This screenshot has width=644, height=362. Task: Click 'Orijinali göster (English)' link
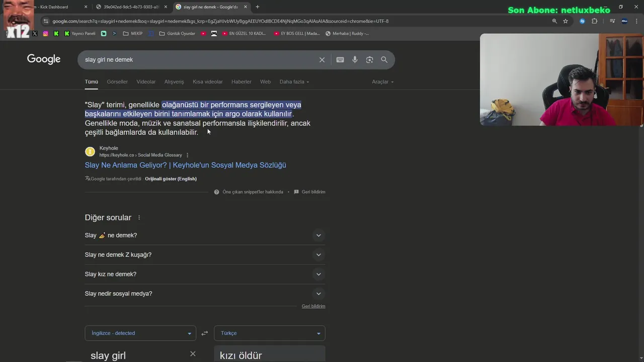171,179
